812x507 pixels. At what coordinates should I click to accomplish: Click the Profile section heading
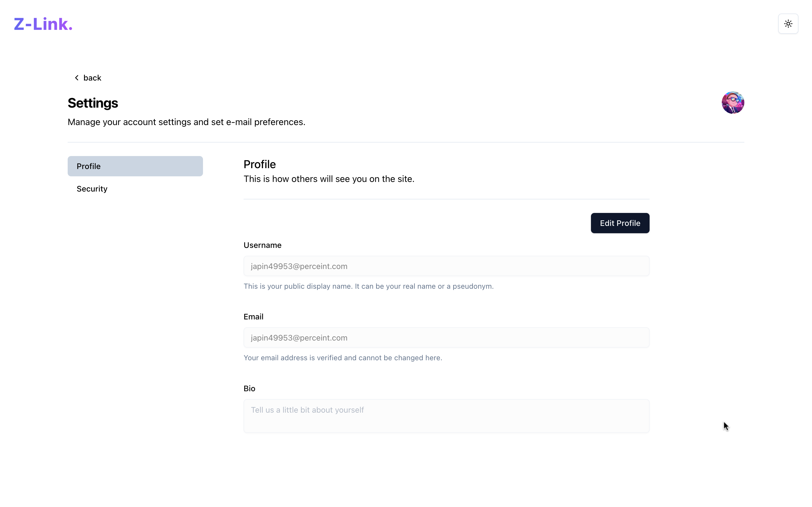[259, 164]
